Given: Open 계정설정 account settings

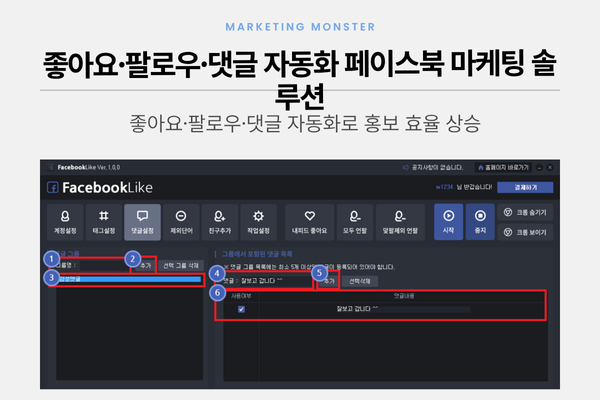Looking at the screenshot, I should pos(65,222).
